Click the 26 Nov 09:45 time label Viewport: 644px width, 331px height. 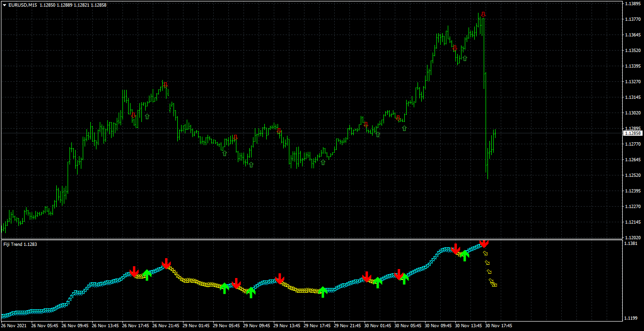click(x=75, y=326)
